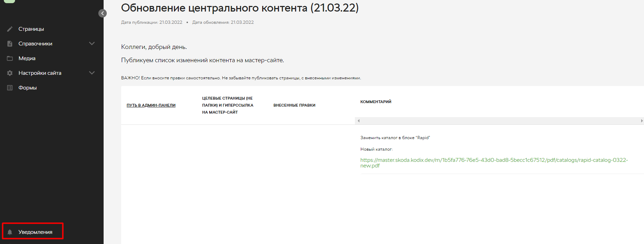
Task: Click the text Заменить каталог в блоке "Rapid"
Action: tap(395, 138)
